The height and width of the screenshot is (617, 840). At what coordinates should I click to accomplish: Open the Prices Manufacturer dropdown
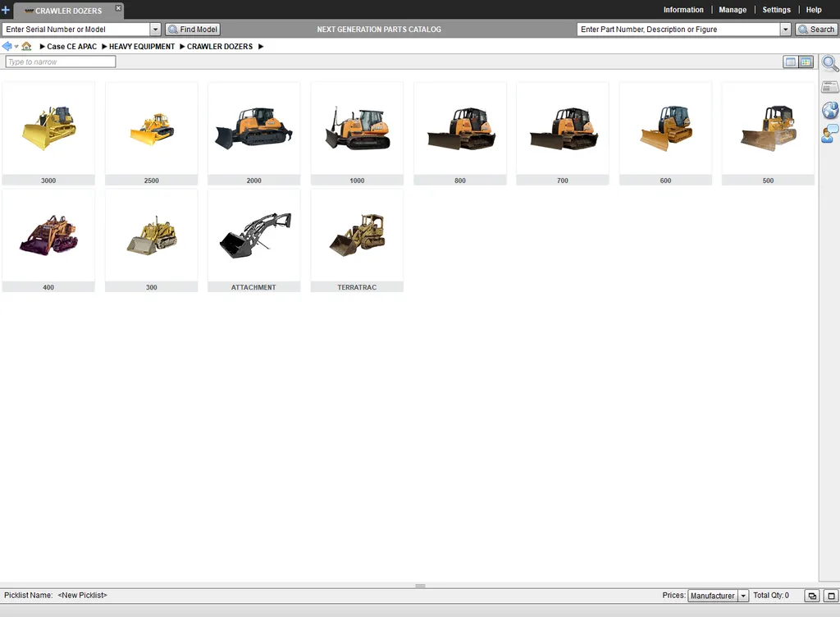pos(718,596)
